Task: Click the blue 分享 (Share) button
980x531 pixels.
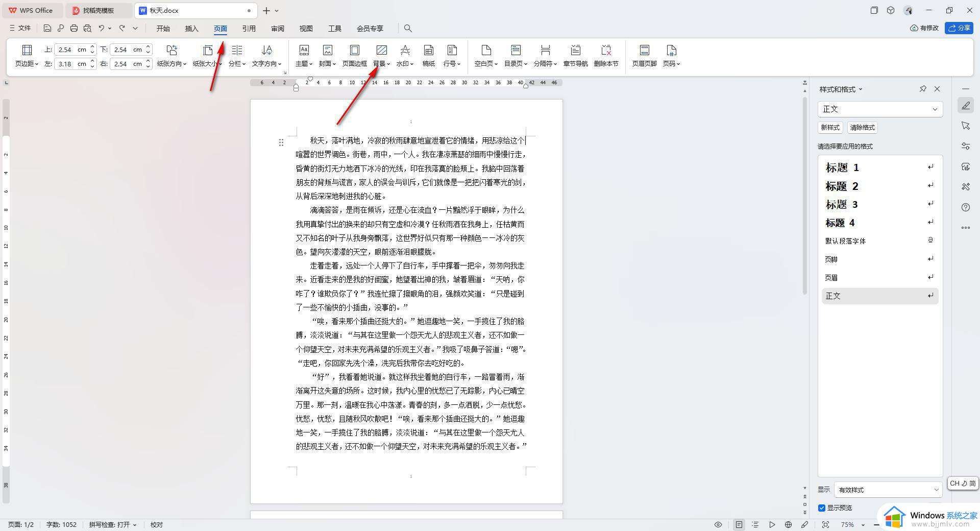Action: coord(959,28)
